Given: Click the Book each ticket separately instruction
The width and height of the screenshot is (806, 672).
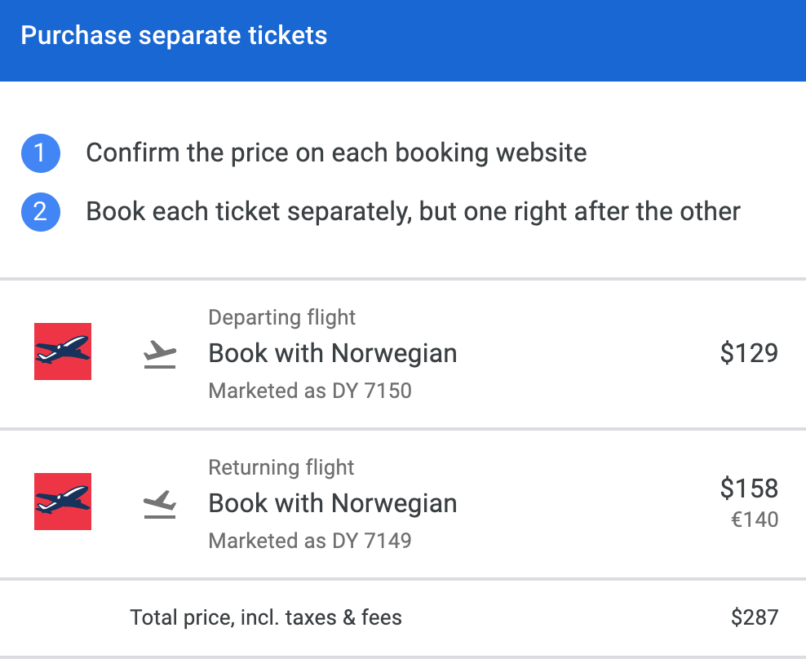Looking at the screenshot, I should (x=413, y=212).
